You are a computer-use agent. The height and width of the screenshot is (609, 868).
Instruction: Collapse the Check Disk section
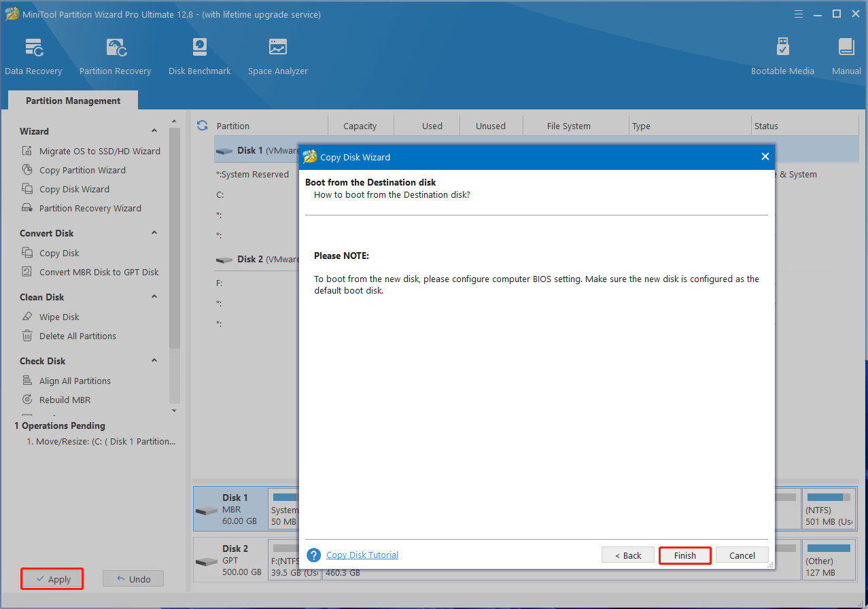(x=154, y=361)
